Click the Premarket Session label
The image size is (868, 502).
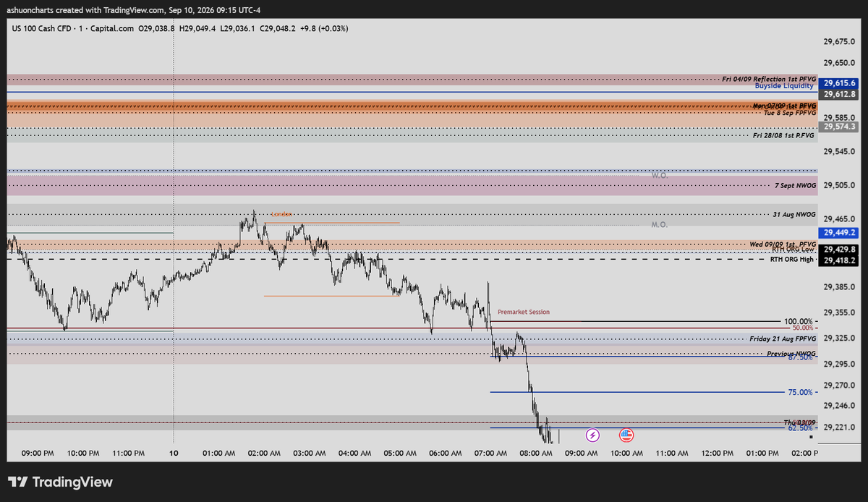click(x=524, y=312)
